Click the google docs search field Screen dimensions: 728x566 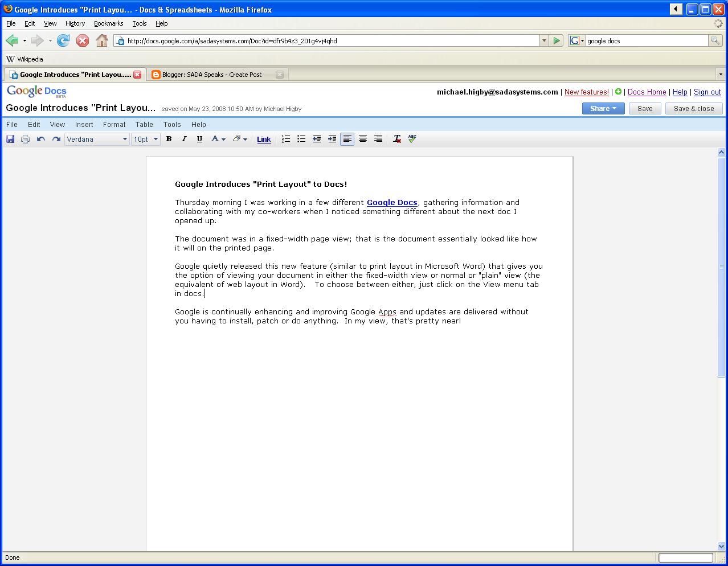pyautogui.click(x=647, y=40)
